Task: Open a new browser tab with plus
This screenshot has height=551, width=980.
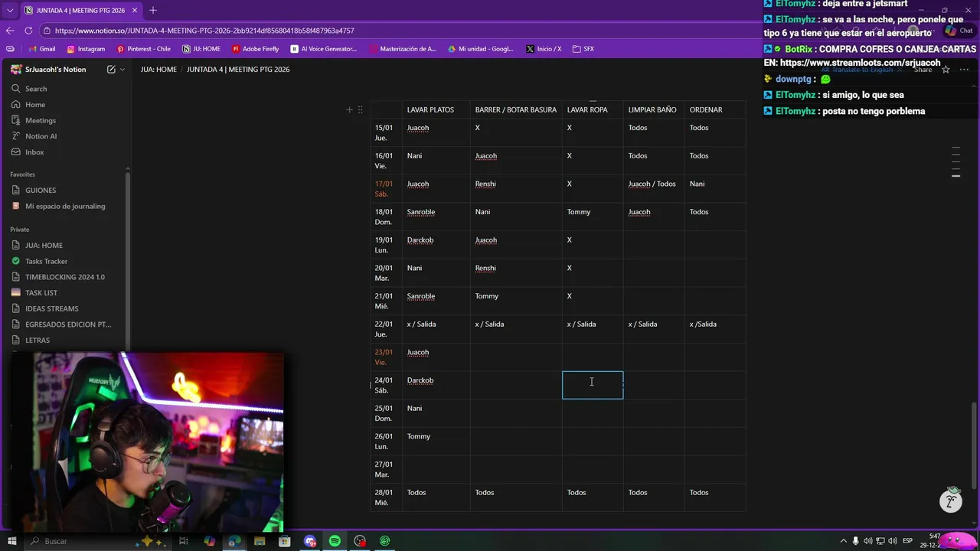Action: (x=152, y=11)
